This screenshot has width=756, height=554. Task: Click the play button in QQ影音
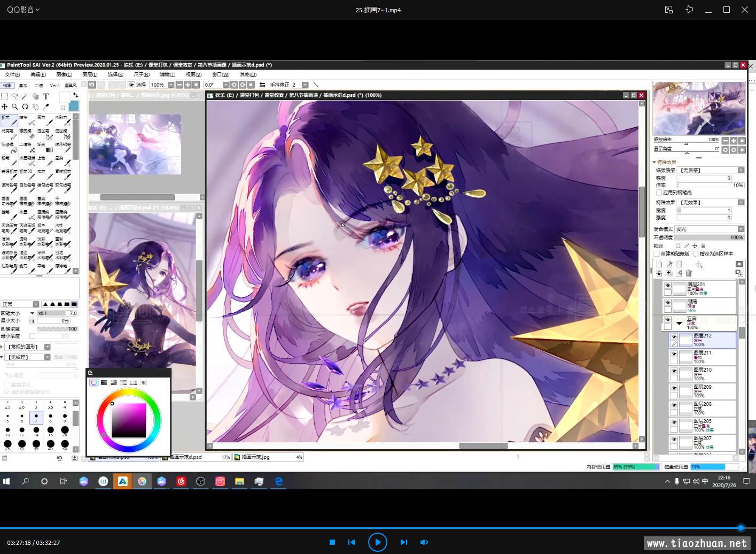(377, 542)
